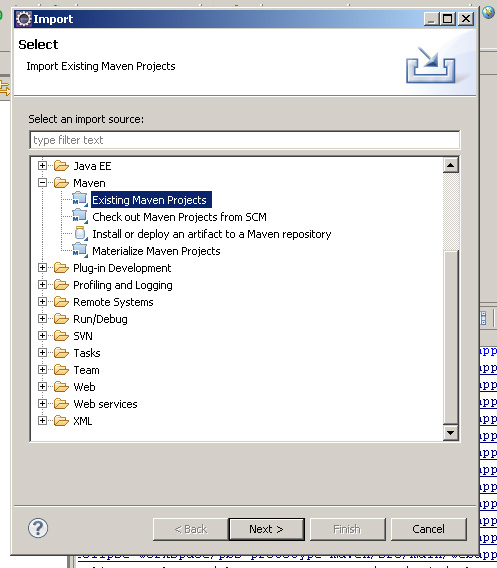Click the Run/Debug folder icon
This screenshot has height=568, width=497.
click(61, 319)
